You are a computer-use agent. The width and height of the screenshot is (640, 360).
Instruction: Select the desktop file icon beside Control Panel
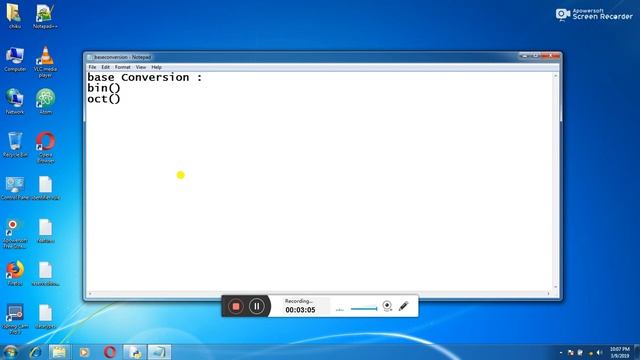pos(45,188)
